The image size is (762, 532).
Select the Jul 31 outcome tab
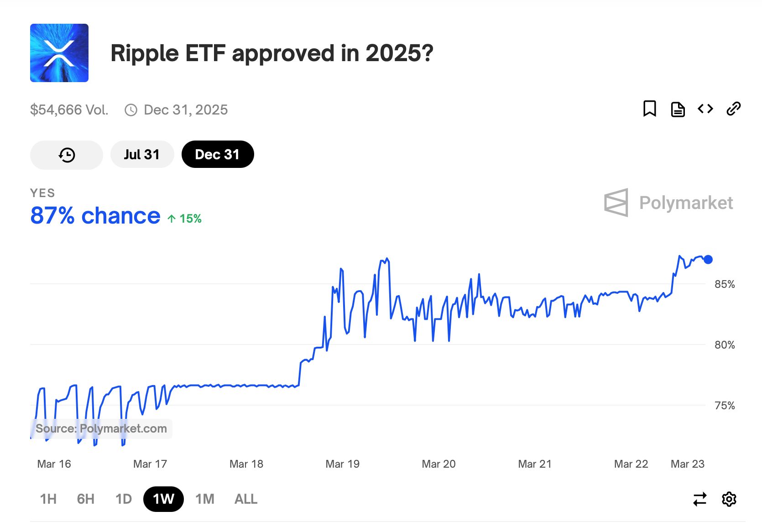(142, 154)
